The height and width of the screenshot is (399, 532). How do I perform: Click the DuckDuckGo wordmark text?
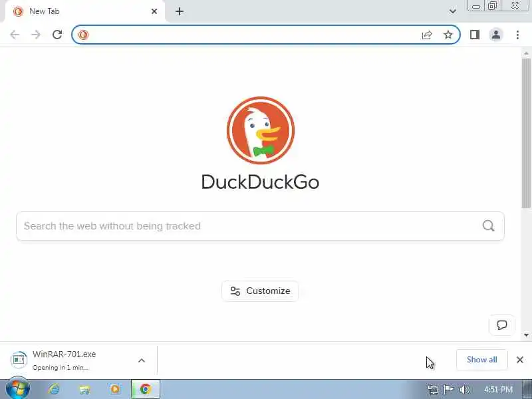(x=260, y=182)
